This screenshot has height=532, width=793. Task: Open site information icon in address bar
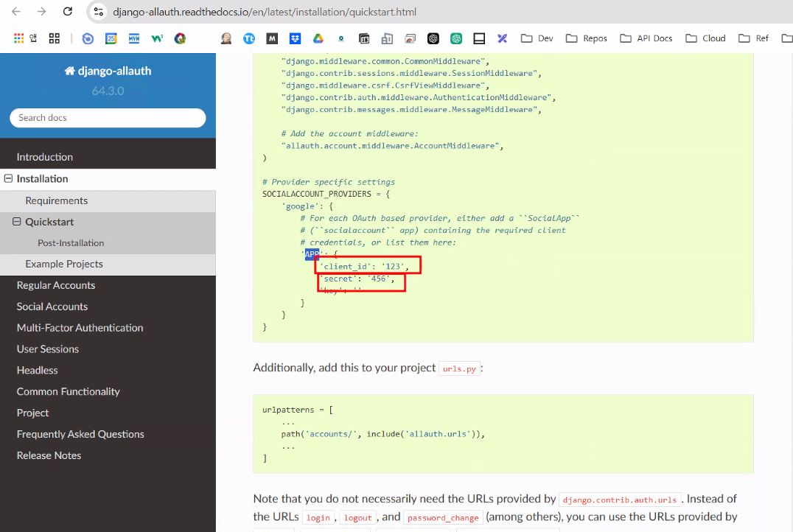(99, 12)
